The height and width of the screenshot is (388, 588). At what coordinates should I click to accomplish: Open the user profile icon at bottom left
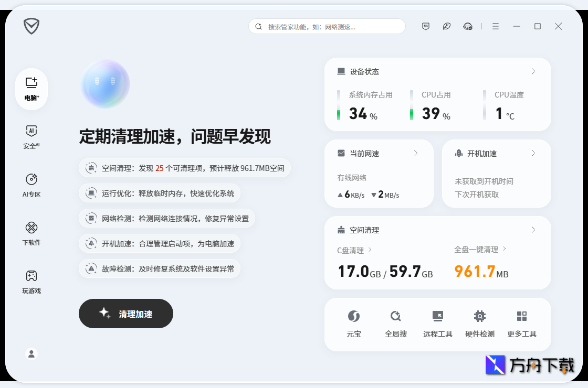click(31, 353)
